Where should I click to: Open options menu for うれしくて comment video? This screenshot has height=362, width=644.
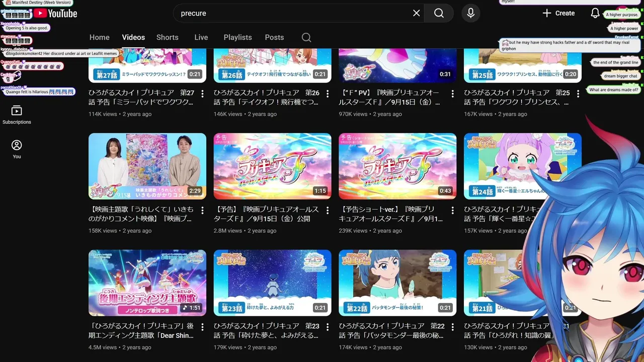pos(202,210)
